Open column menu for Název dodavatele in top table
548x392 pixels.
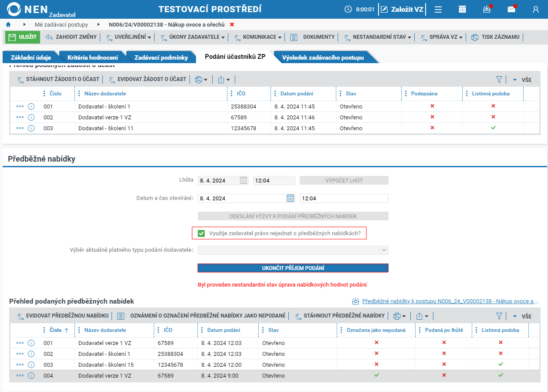pyautogui.click(x=79, y=94)
